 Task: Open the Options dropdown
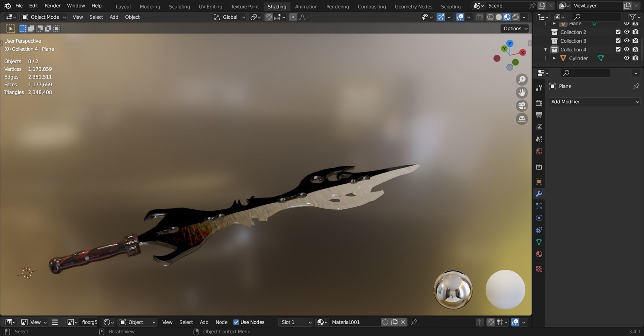tap(515, 28)
